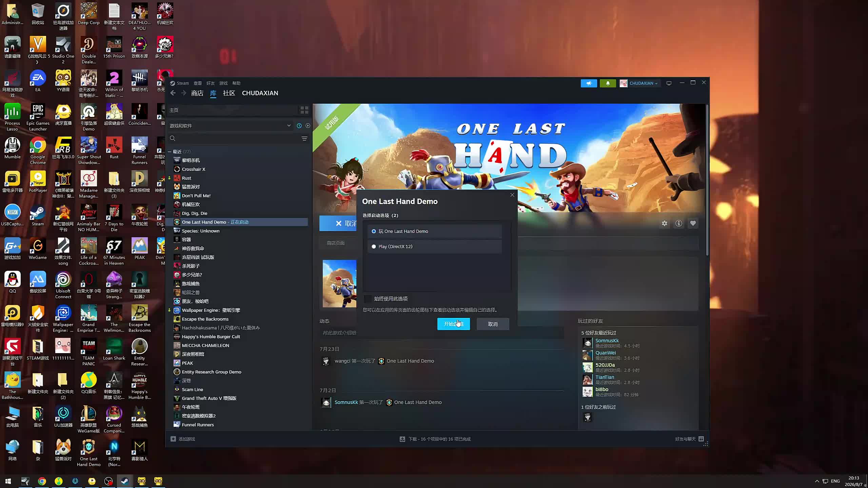868x488 pixels.
Task: Show game info icon
Action: pyautogui.click(x=678, y=224)
